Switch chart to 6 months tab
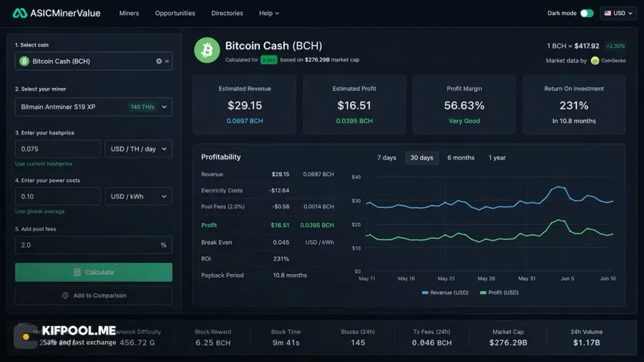The height and width of the screenshot is (362, 644). click(x=460, y=157)
